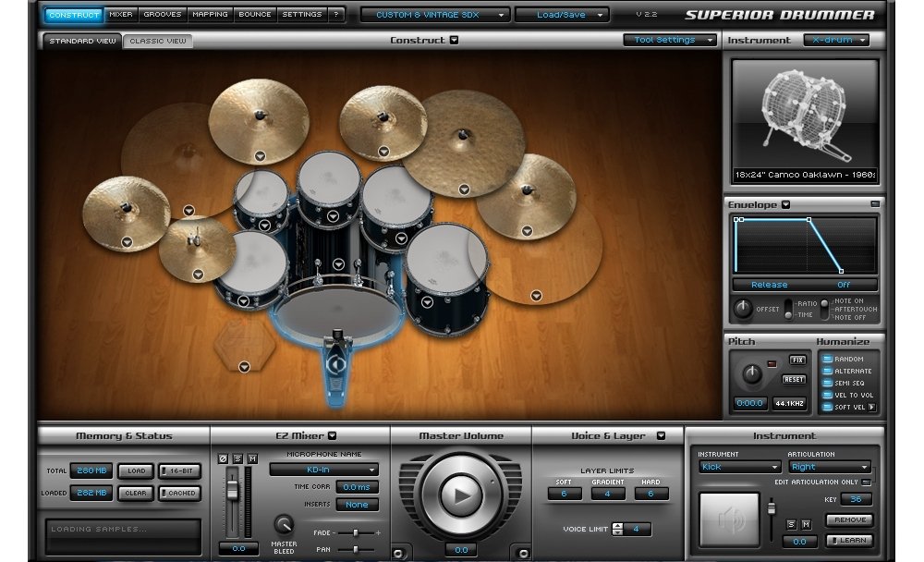Open the Microphone Name KD-In dropdown
This screenshot has width=924, height=562.
[323, 470]
